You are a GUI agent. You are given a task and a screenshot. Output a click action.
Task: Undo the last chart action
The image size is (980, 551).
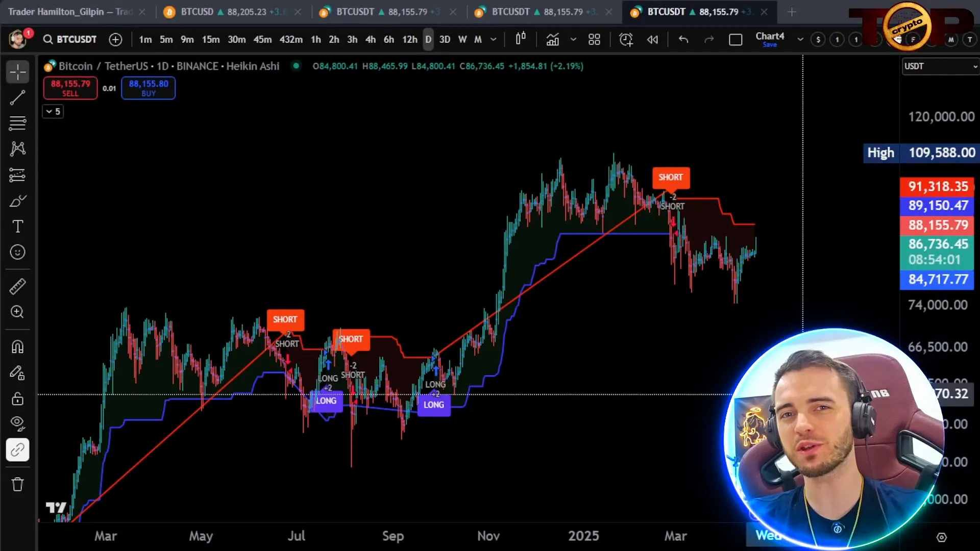pyautogui.click(x=683, y=39)
